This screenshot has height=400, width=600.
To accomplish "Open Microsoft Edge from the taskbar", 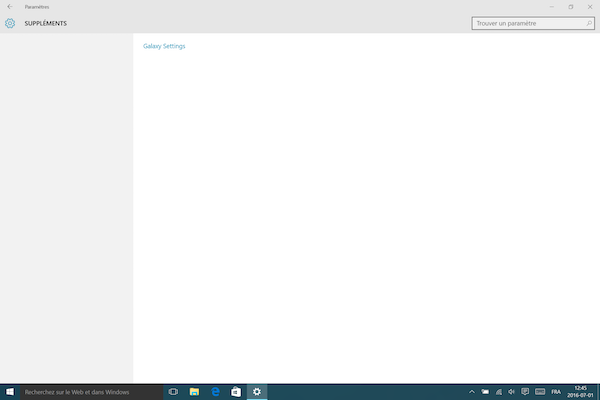I will coord(215,392).
